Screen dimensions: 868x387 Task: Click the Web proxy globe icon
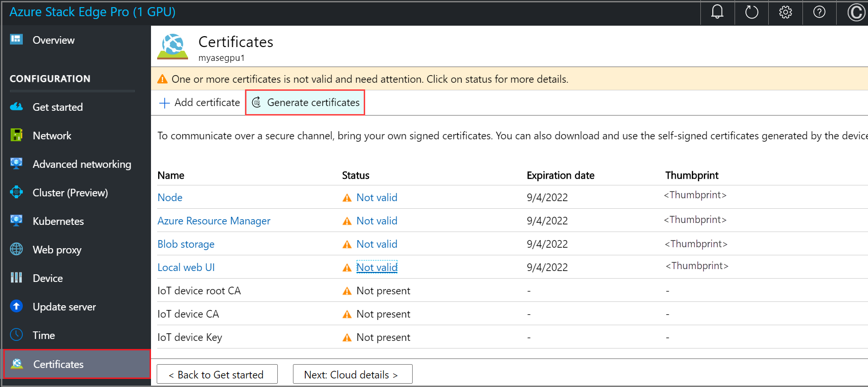[x=17, y=249]
